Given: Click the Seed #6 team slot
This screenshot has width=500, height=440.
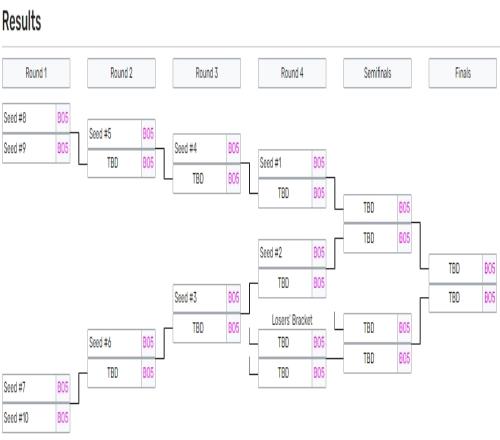Looking at the screenshot, I should coord(121,343).
